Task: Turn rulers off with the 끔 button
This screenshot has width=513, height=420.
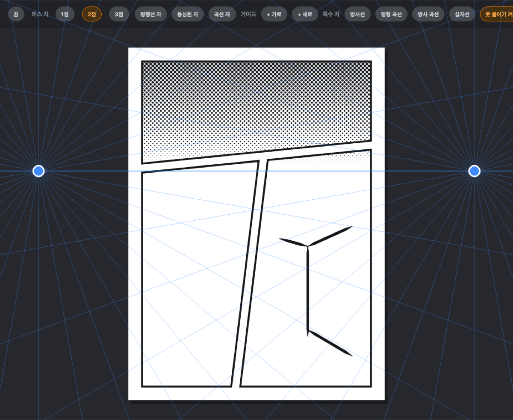Action: [16, 14]
